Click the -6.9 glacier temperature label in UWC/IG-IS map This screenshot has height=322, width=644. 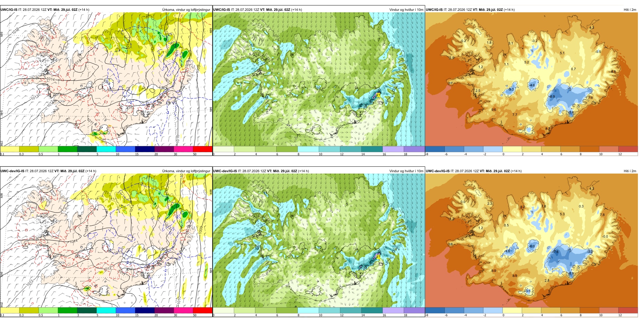[552, 97]
